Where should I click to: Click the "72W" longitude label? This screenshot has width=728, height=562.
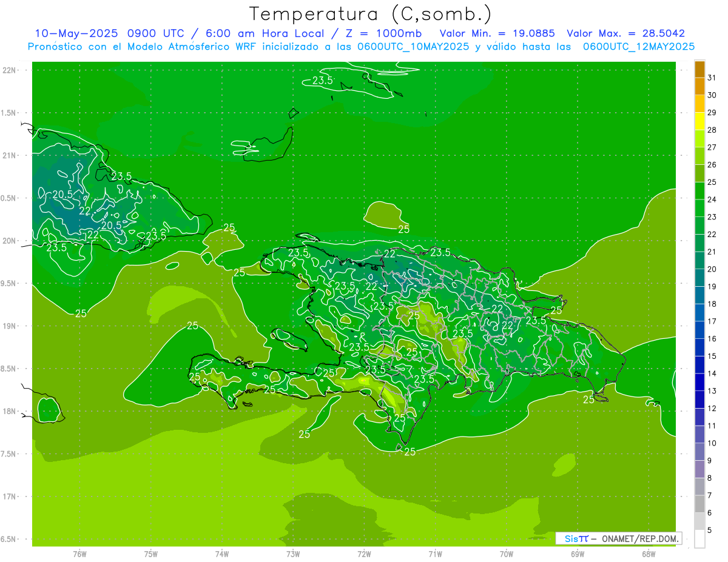click(364, 554)
